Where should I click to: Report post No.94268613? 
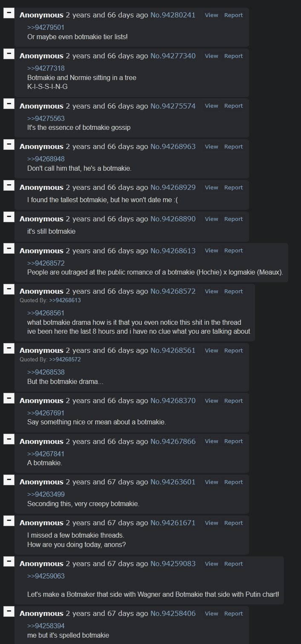coord(234,251)
